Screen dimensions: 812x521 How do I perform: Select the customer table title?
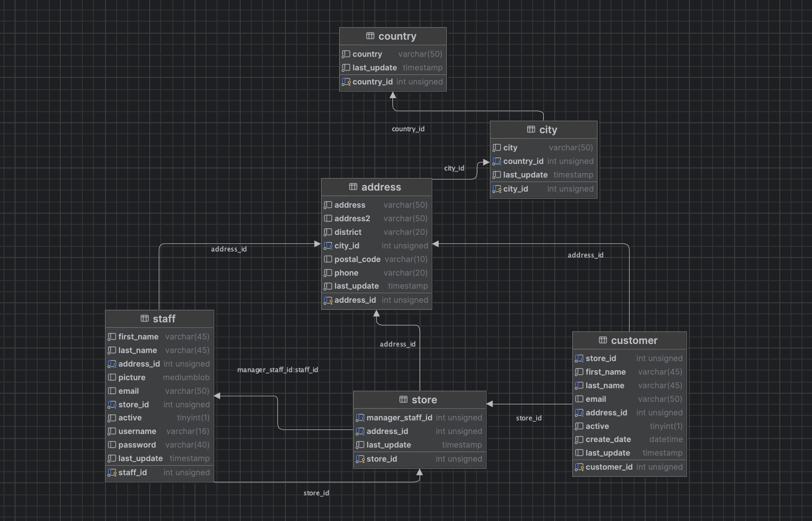click(x=634, y=340)
